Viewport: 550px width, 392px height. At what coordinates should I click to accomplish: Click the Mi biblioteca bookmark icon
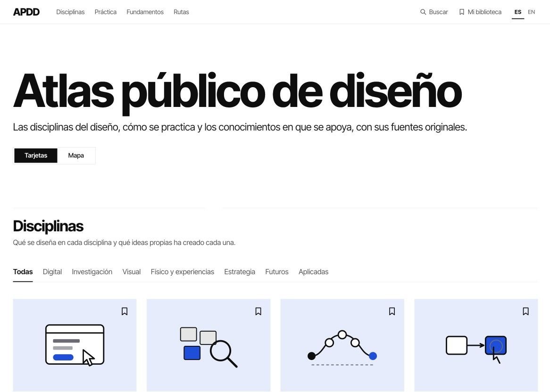point(462,12)
